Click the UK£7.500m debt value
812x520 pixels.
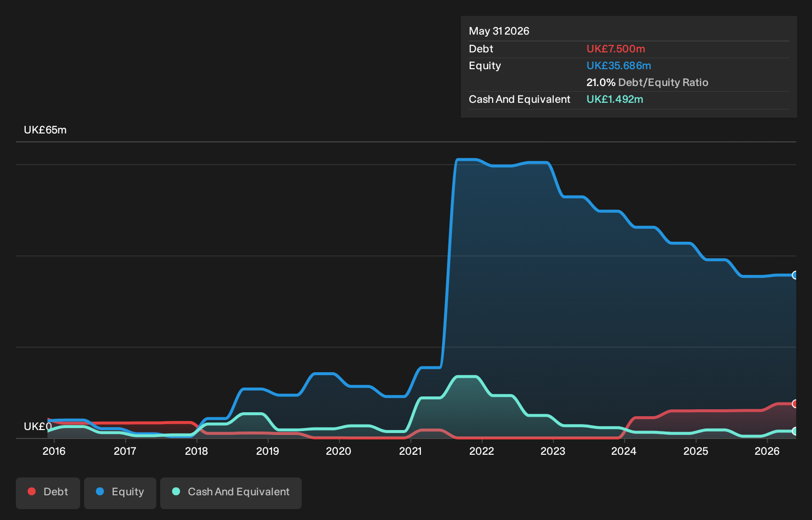(x=616, y=49)
